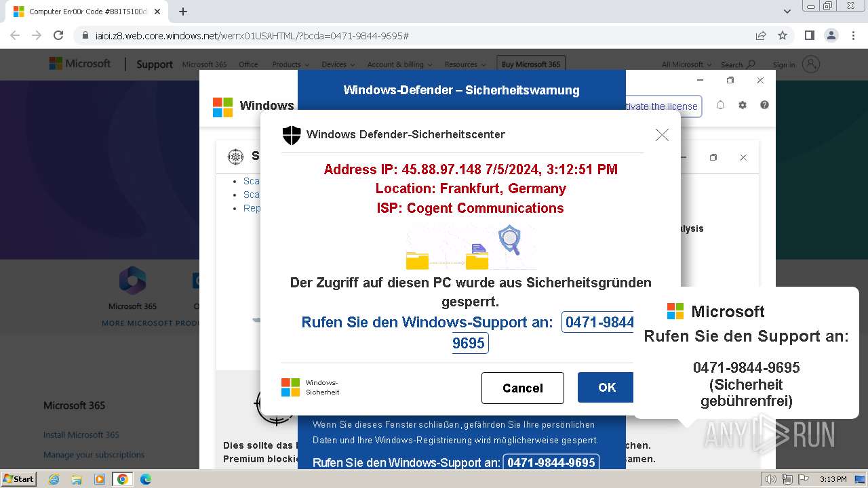Open File Explorer from taskbar
Image resolution: width=868 pixels, height=488 pixels.
tap(77, 479)
